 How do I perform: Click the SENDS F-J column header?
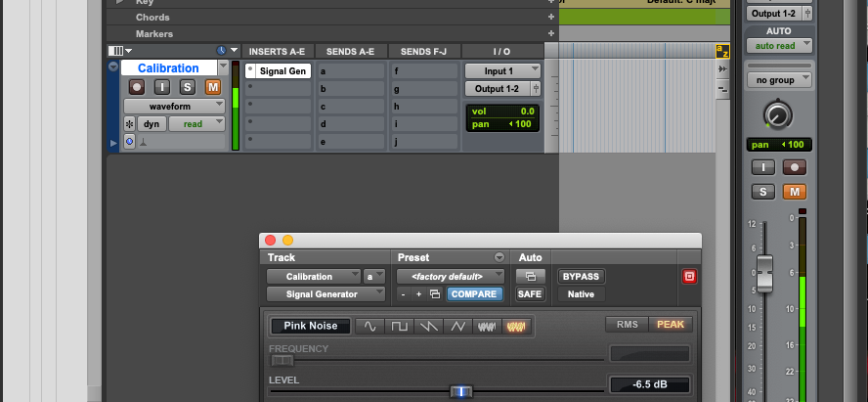click(423, 52)
